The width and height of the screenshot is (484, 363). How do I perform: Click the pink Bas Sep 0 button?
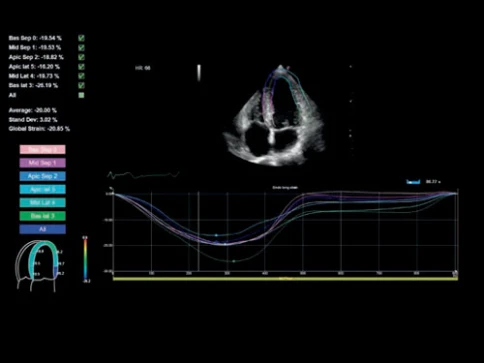click(43, 150)
